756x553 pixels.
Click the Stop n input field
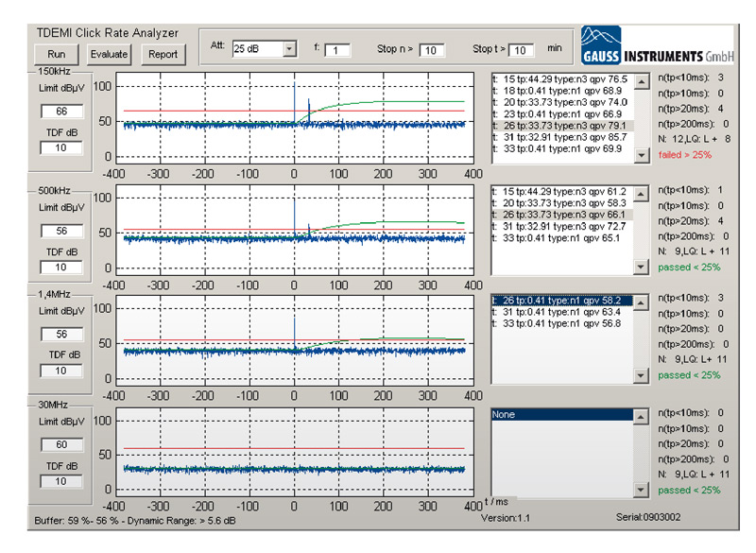pyautogui.click(x=432, y=50)
